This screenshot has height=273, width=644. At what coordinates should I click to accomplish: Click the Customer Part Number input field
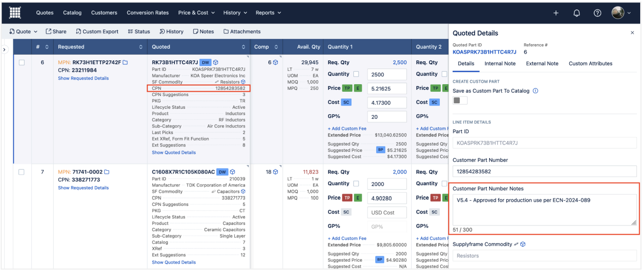[x=544, y=172]
